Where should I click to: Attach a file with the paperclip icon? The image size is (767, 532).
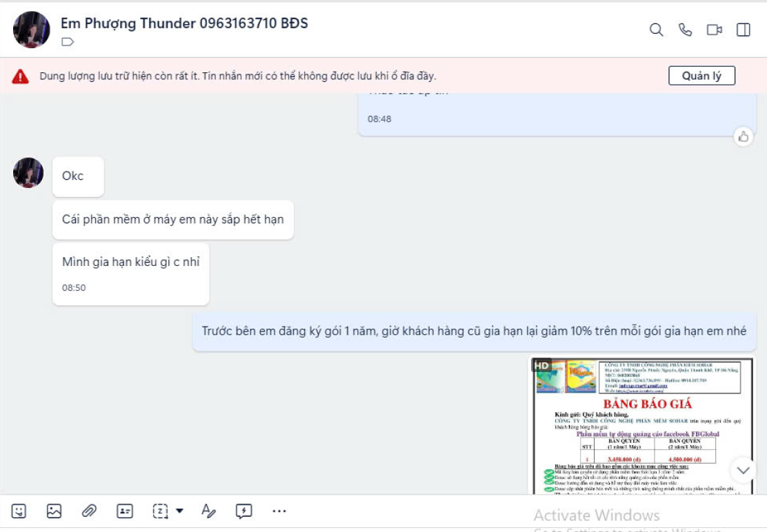tap(89, 511)
